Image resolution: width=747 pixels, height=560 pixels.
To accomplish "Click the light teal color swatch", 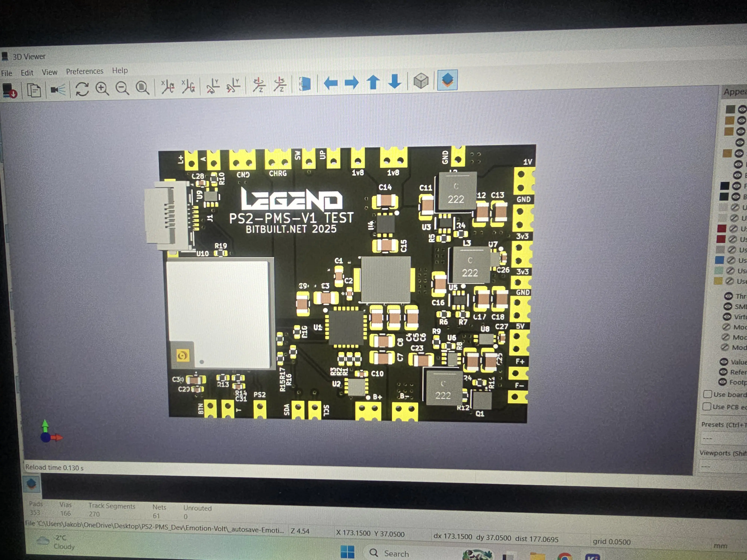I will point(719,270).
